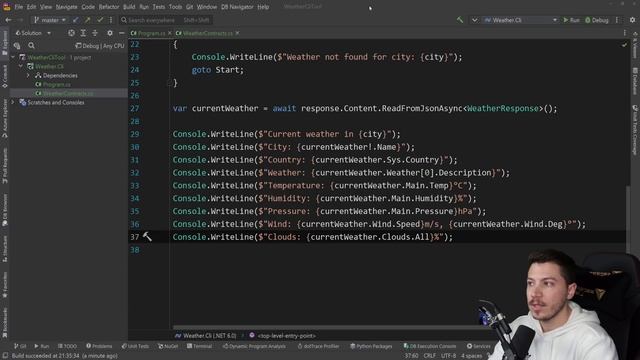Open Dynamic Program Analysis window
Image resolution: width=640 pixels, height=360 pixels.
pos(254,346)
